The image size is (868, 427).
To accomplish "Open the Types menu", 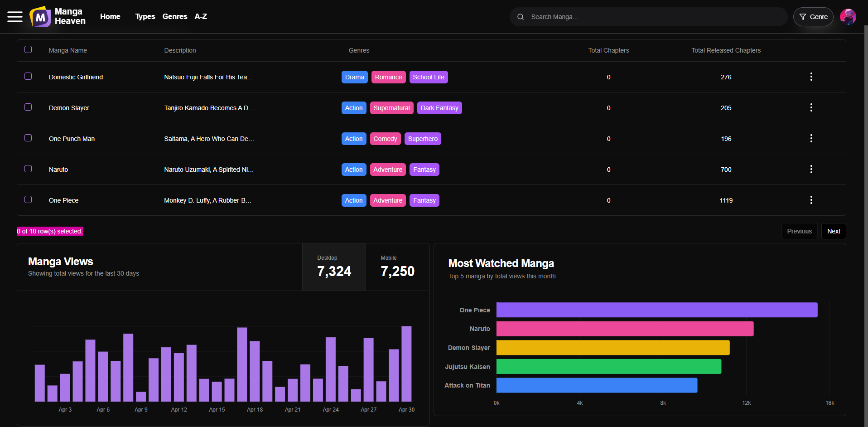I will point(145,16).
